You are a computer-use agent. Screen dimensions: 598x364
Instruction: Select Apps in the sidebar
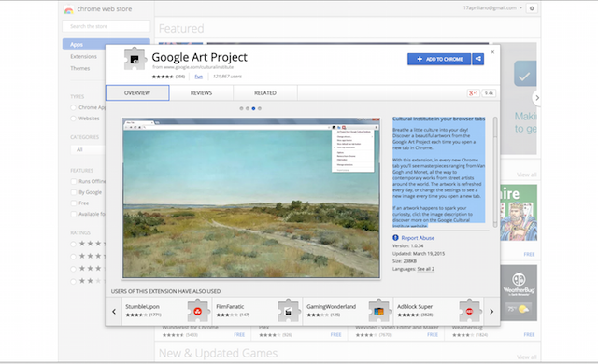pyautogui.click(x=106, y=44)
